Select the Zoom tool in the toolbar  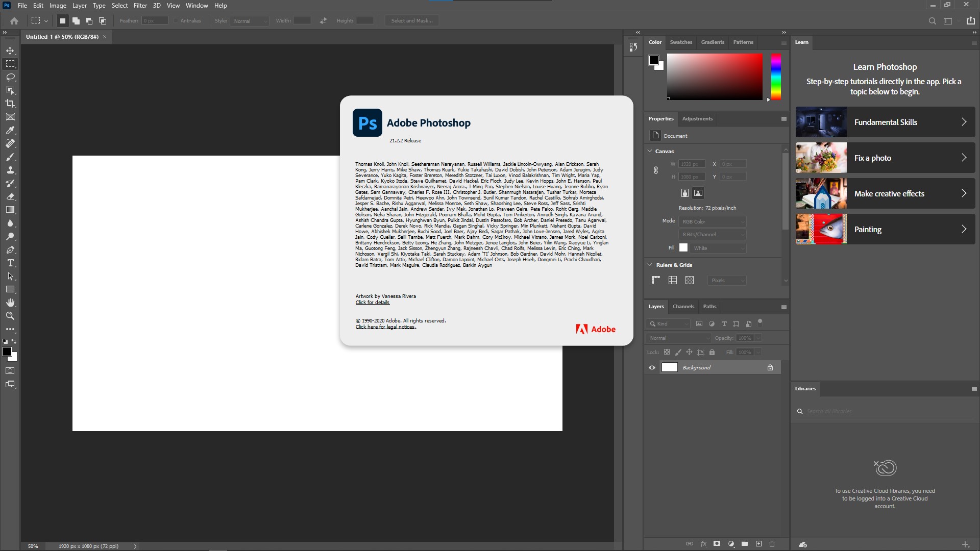tap(10, 316)
